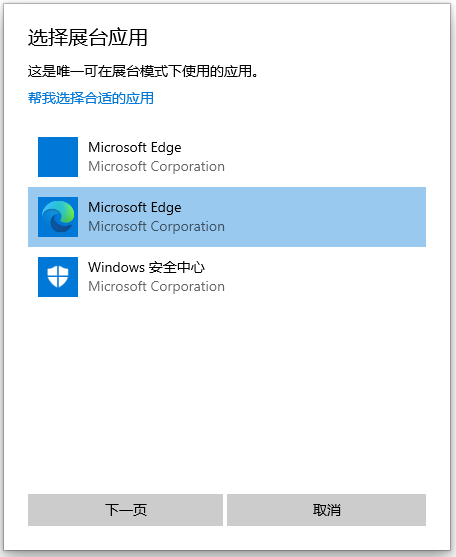Image resolution: width=456 pixels, height=557 pixels.
Task: Click the colorful Edge swirl logo icon
Action: pyautogui.click(x=58, y=217)
